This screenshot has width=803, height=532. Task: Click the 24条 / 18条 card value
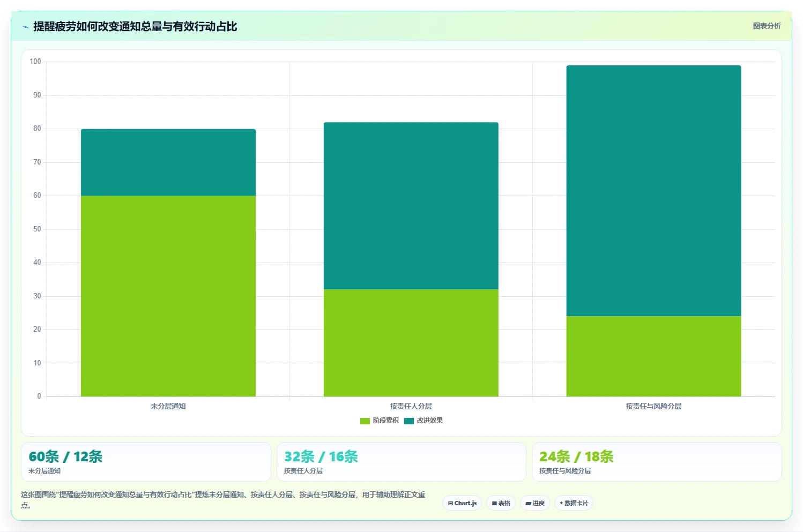click(576, 456)
